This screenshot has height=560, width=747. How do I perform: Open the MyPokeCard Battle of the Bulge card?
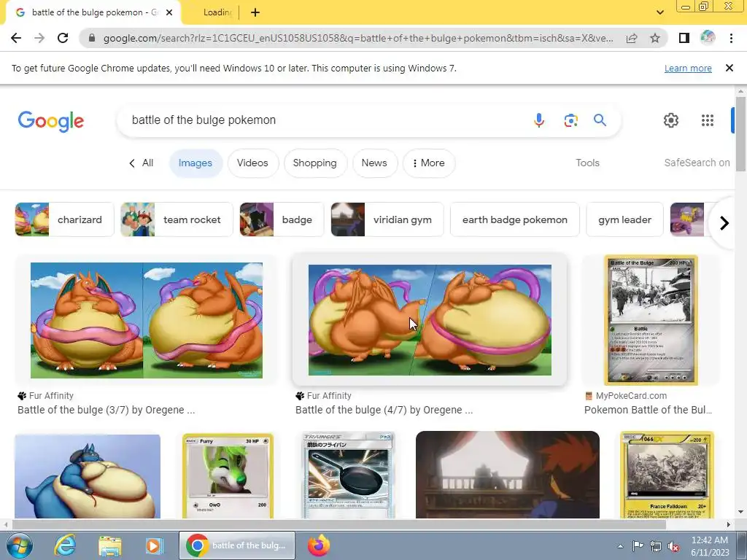point(651,321)
